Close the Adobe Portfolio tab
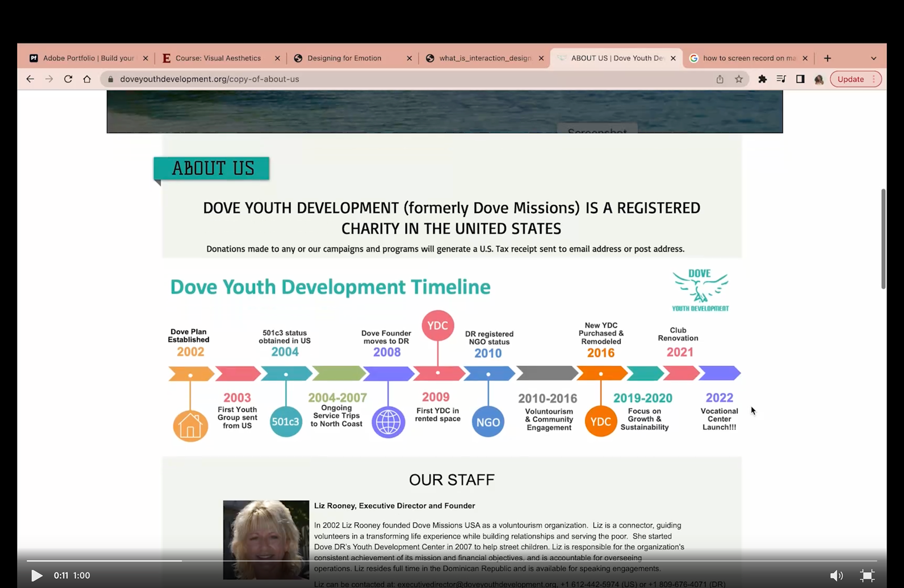This screenshot has width=904, height=588. pyautogui.click(x=145, y=58)
